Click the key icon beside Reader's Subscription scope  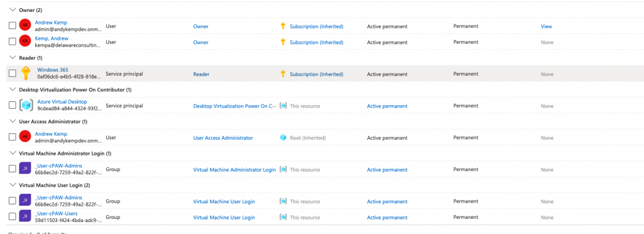[282, 74]
